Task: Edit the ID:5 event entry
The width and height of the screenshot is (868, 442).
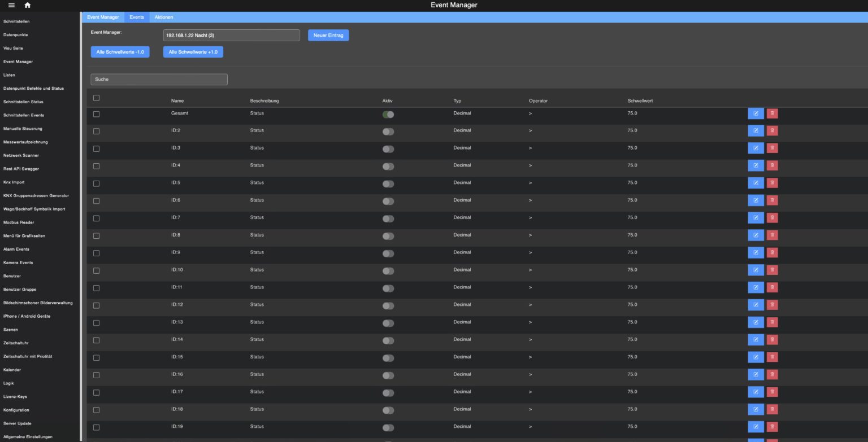Action: pyautogui.click(x=756, y=183)
